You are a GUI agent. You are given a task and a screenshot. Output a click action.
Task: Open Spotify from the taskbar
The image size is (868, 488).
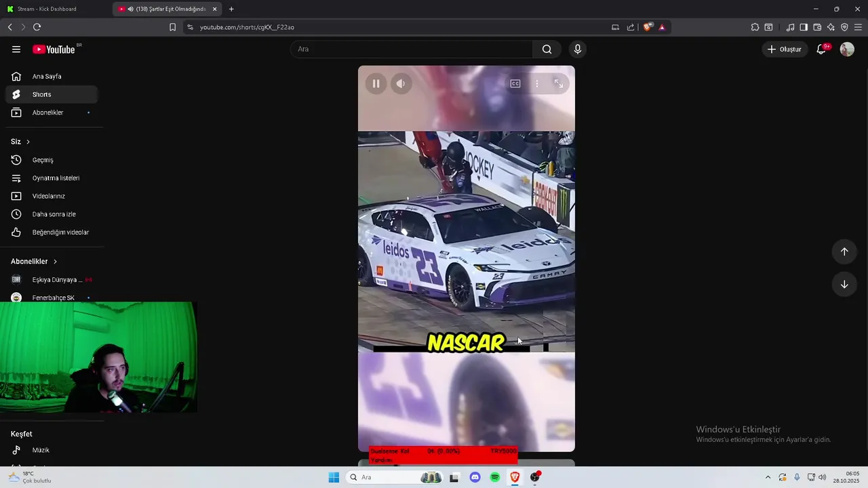(495, 477)
